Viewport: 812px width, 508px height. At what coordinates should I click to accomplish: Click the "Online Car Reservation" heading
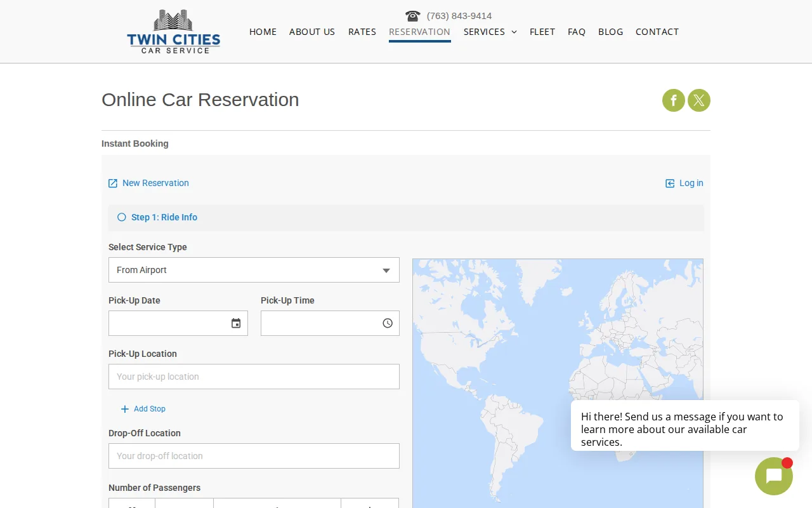tap(200, 100)
